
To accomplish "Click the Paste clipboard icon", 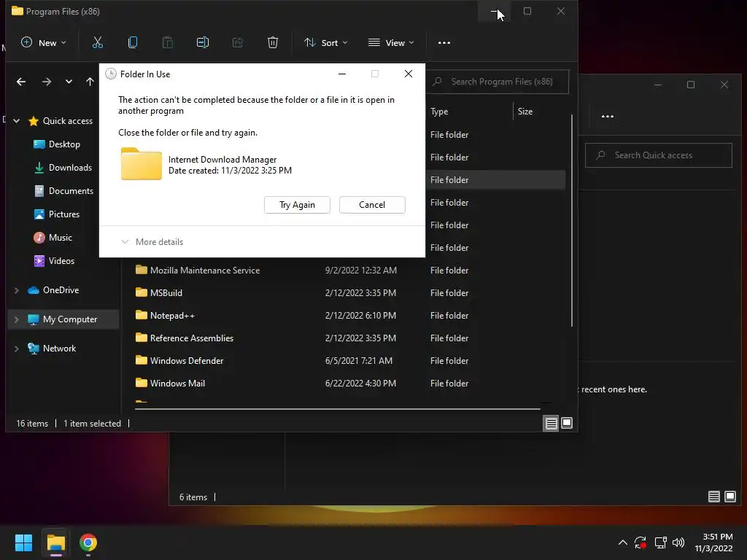I will click(x=168, y=42).
